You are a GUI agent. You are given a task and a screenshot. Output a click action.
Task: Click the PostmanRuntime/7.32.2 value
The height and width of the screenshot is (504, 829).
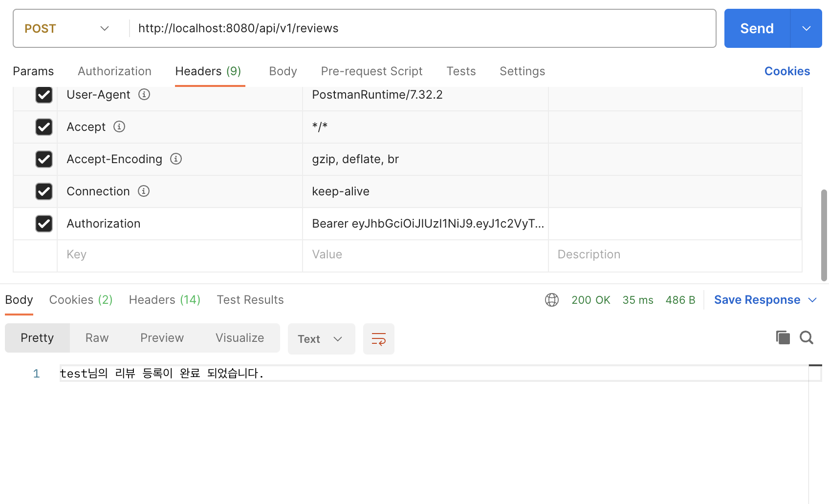[377, 94]
